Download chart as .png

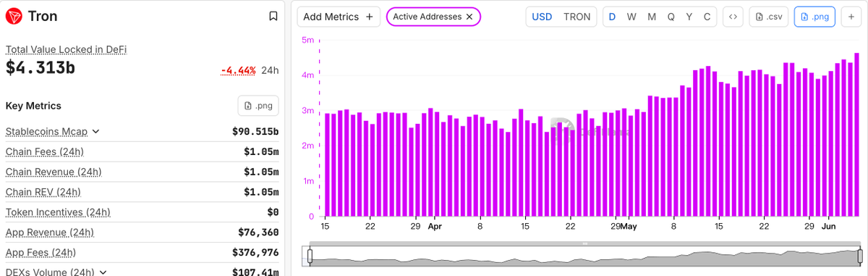[x=814, y=17]
